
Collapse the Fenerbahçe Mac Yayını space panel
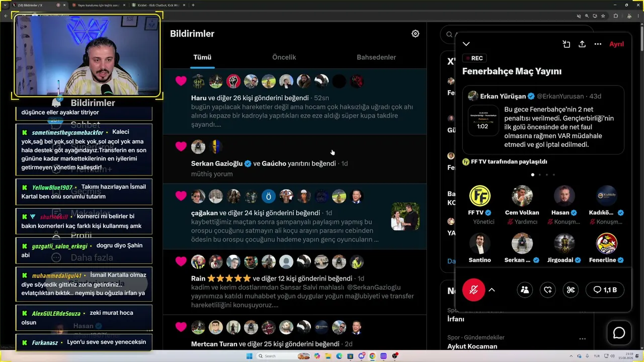[466, 44]
